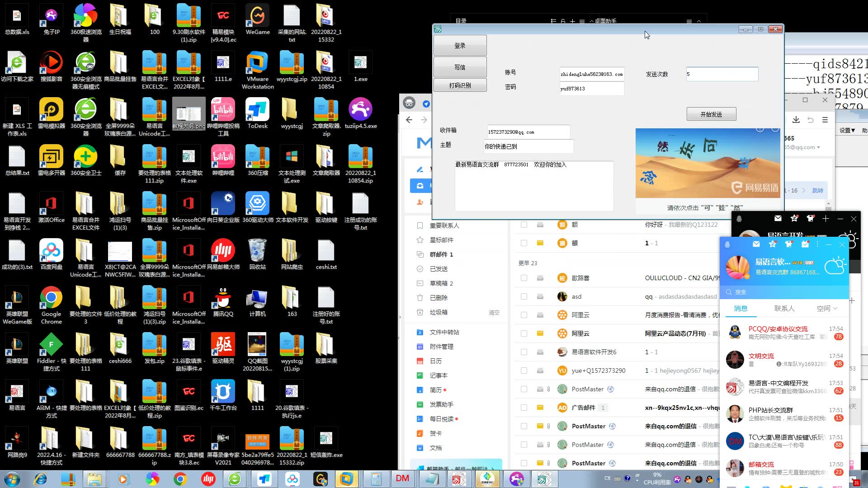Screen dimensions: 868x488
Task: Switch to the 联系人 tab in QQ
Action: pos(784,308)
